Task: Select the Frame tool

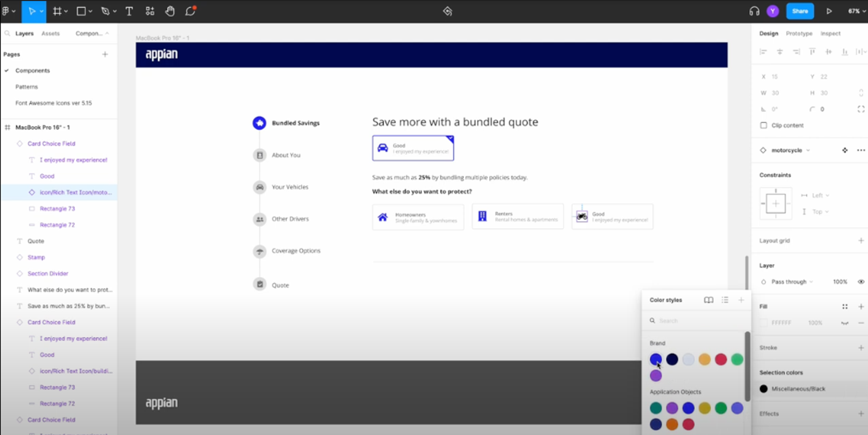Action: point(57,11)
